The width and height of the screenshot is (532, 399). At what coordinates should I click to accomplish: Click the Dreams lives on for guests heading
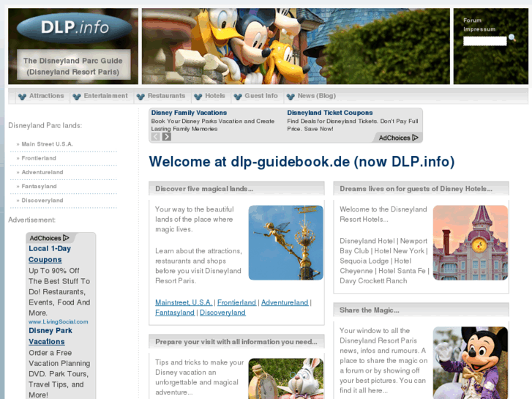416,189
